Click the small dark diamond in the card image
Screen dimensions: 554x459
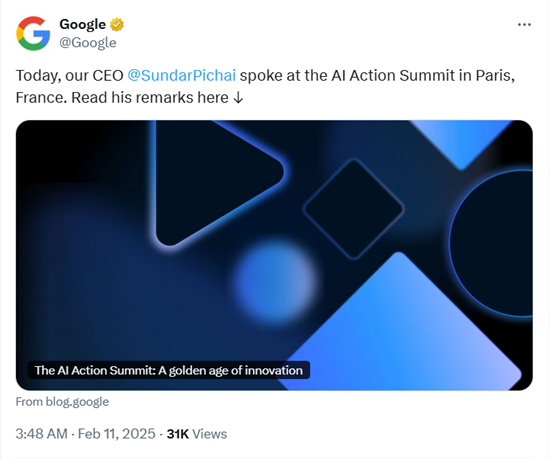[x=353, y=209]
